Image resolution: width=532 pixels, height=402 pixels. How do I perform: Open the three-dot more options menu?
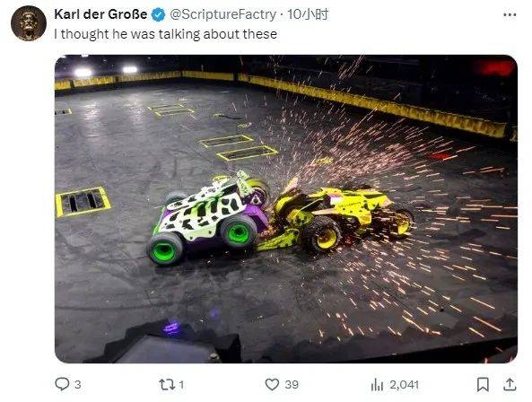(510, 15)
